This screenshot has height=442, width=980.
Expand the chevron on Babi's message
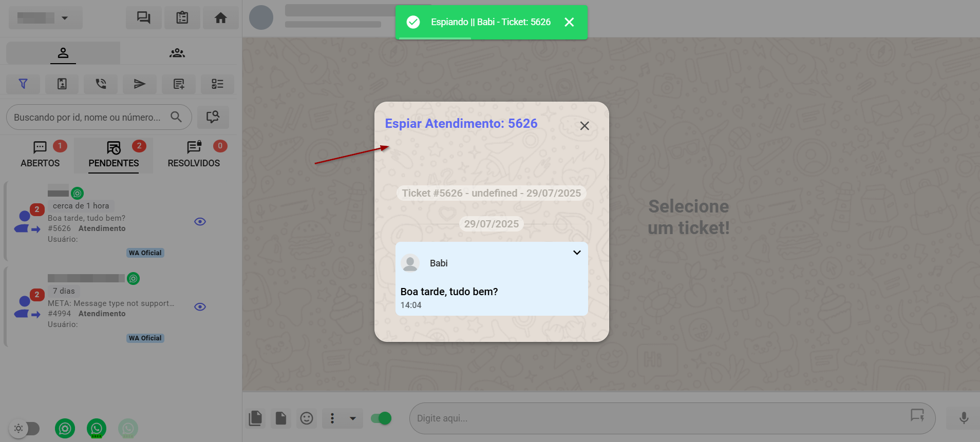[x=577, y=253]
